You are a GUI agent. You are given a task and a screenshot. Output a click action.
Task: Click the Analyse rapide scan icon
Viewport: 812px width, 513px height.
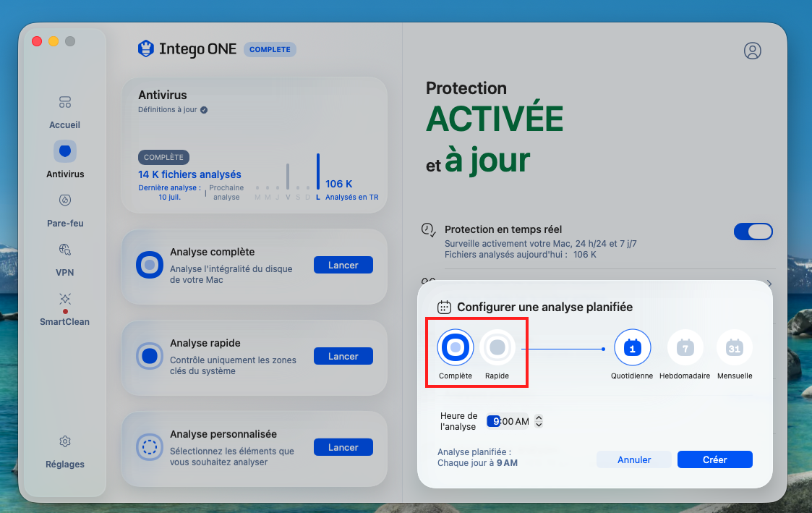pyautogui.click(x=150, y=356)
